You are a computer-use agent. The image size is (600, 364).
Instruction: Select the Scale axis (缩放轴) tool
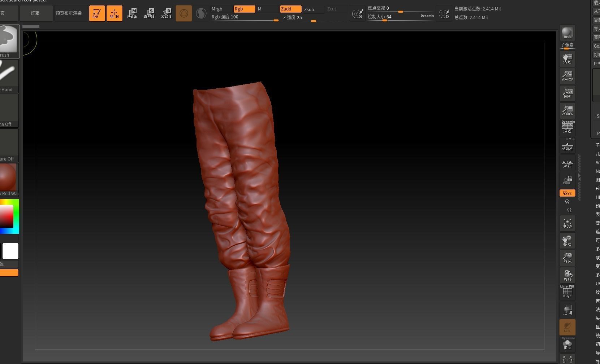coord(149,13)
